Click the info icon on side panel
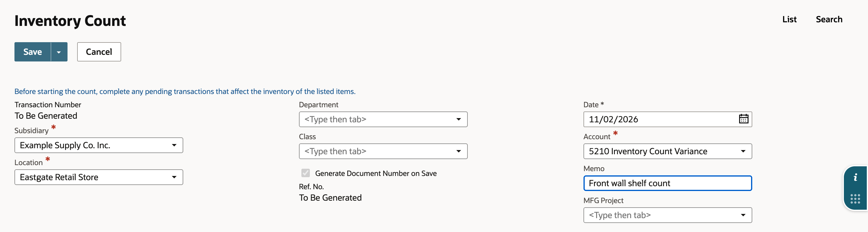 coord(855,177)
